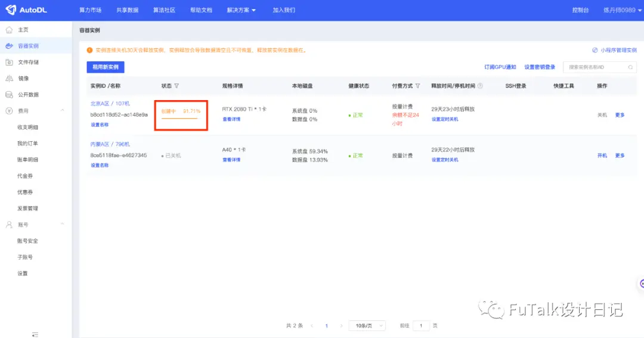Open the 文件存储 folder icon
Image resolution: width=644 pixels, height=338 pixels.
(9, 62)
